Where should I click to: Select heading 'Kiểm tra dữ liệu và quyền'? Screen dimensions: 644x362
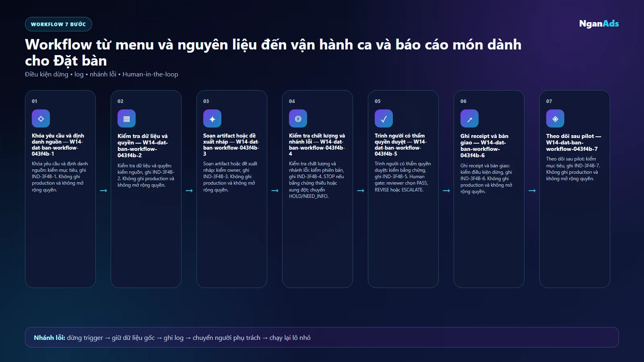142,139
